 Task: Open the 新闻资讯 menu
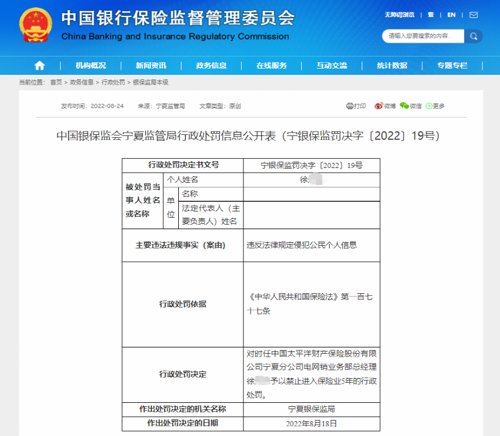pyautogui.click(x=151, y=65)
